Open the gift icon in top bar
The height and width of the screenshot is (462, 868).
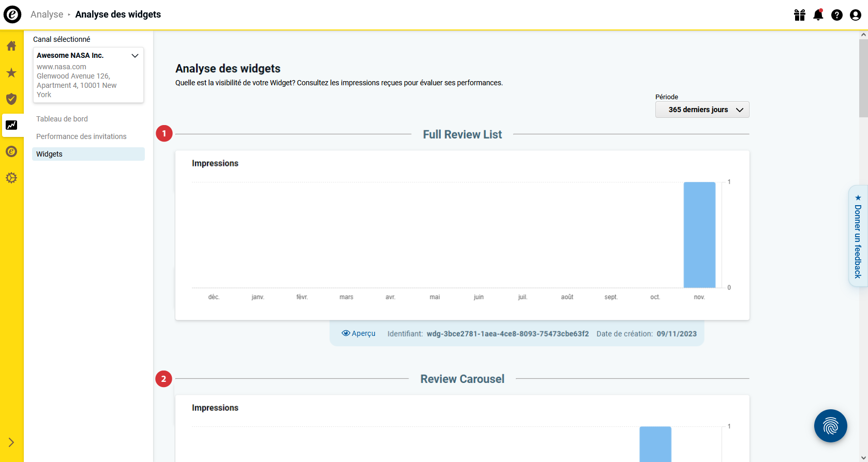[x=800, y=15]
